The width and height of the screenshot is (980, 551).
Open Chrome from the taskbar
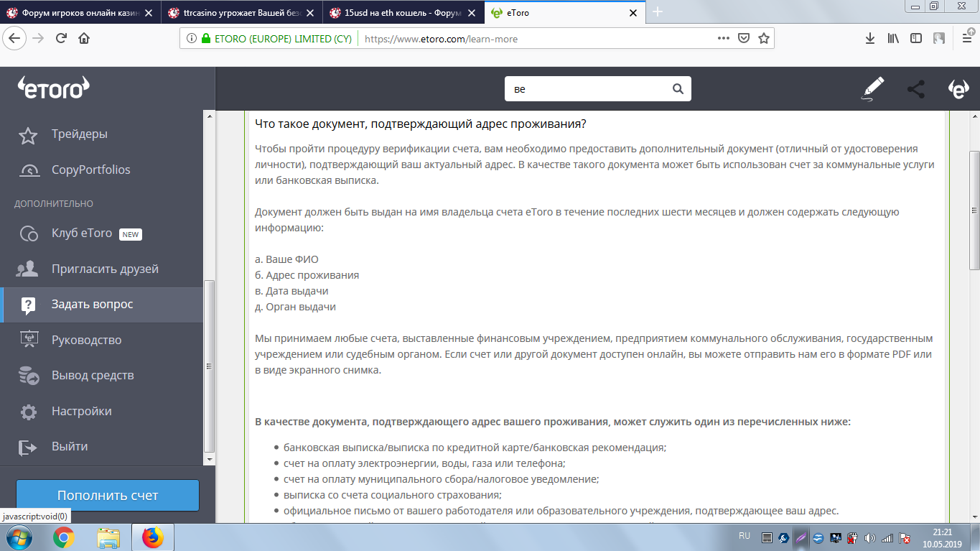(x=63, y=537)
